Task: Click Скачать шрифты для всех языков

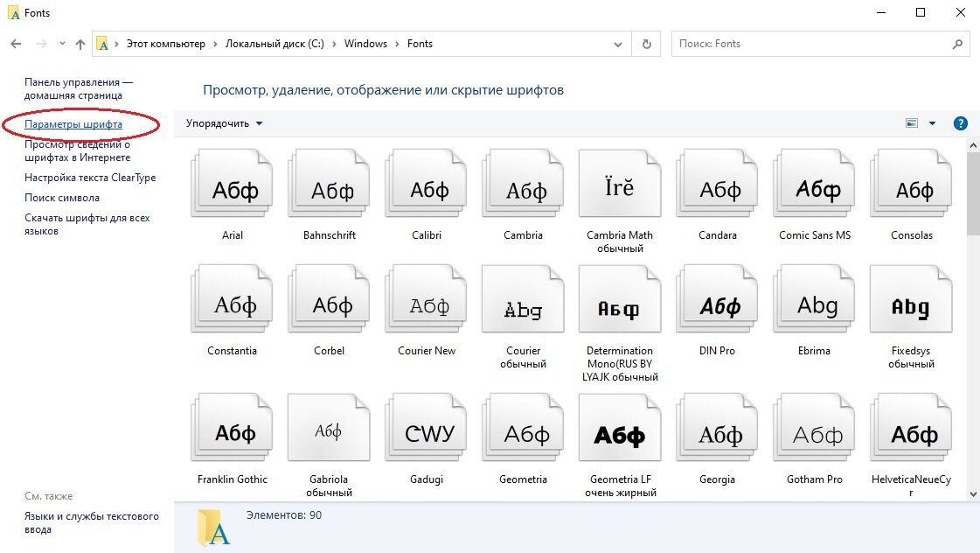Action: coord(87,224)
